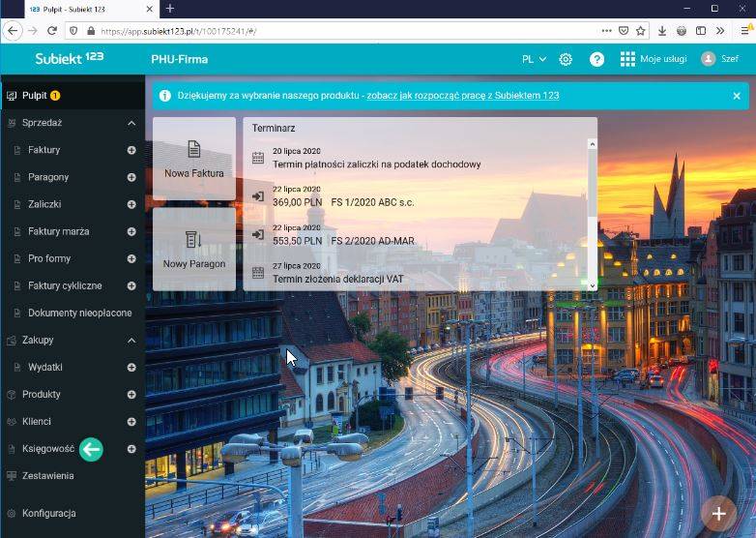
Task: Reload the browser page
Action: [52, 31]
